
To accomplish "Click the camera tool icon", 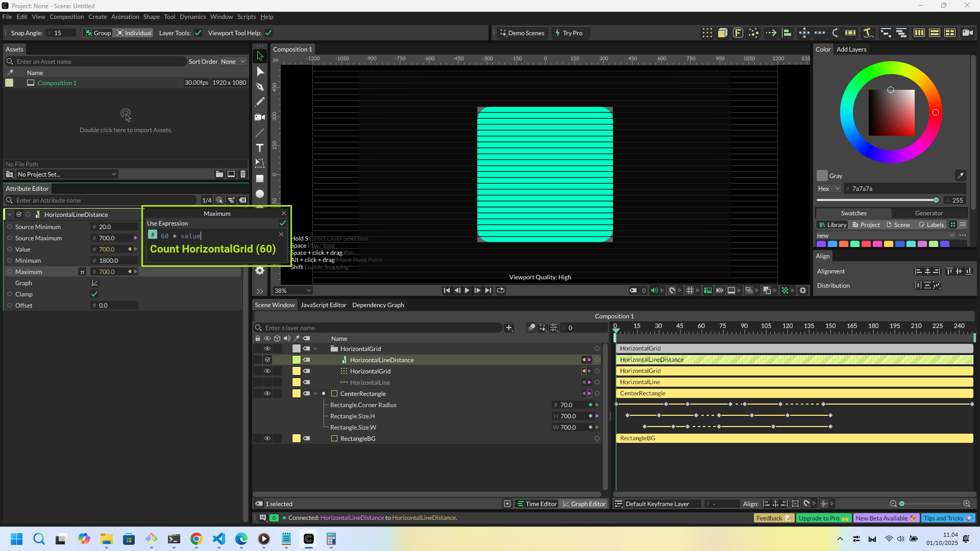I will point(260,117).
